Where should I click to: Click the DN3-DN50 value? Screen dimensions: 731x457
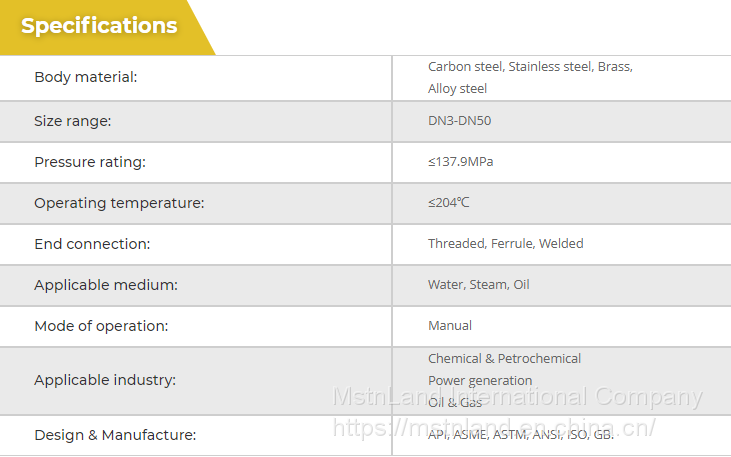[459, 121]
